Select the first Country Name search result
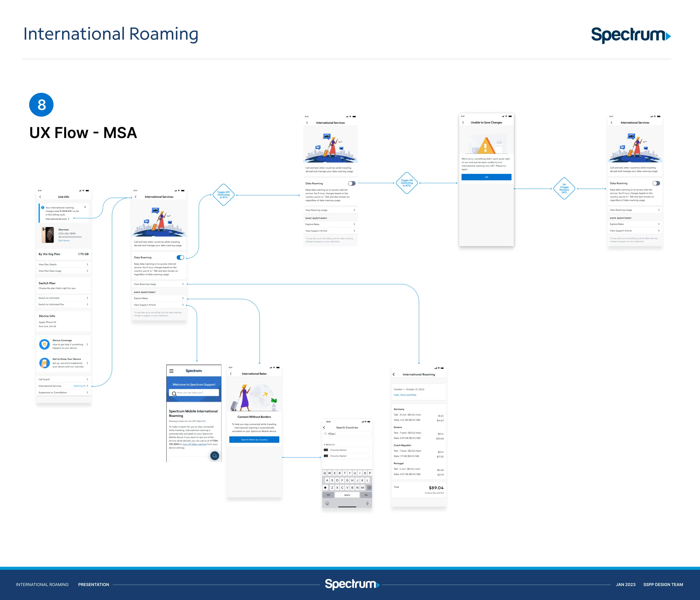Screen dimensions: 700x600 pyautogui.click(x=347, y=450)
